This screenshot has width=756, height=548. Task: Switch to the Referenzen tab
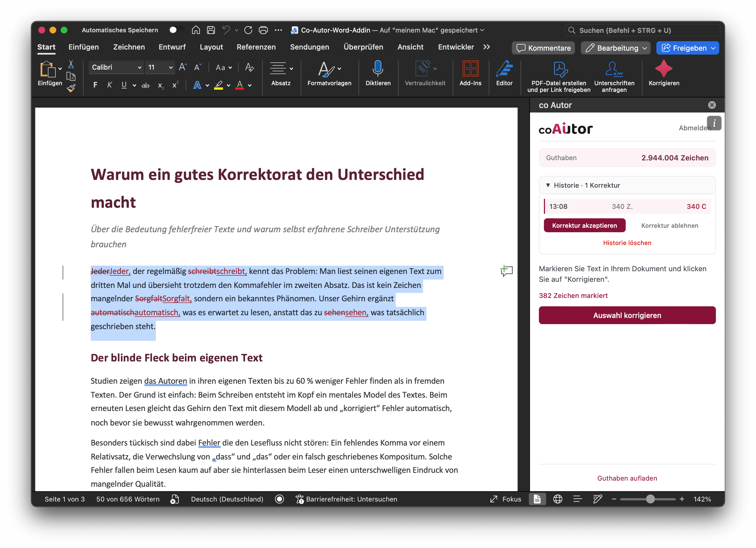[256, 47]
